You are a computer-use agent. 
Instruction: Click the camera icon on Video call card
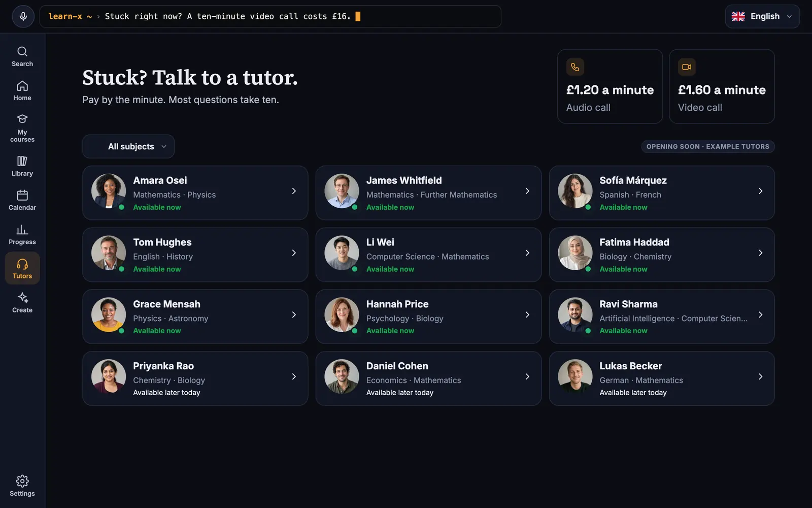point(687,67)
